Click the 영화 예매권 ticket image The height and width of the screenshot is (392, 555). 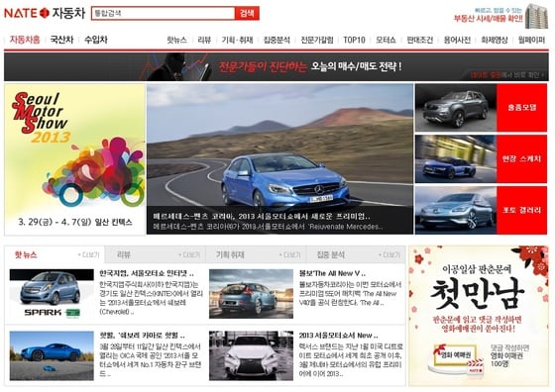click(x=456, y=359)
